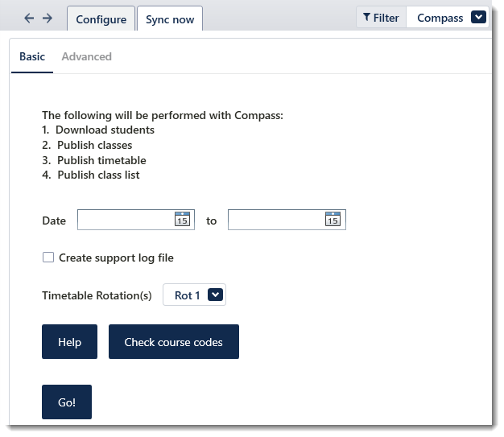Click the Rot 1 dropdown arrow icon
Image resolution: width=504 pixels, height=437 pixels.
point(215,295)
